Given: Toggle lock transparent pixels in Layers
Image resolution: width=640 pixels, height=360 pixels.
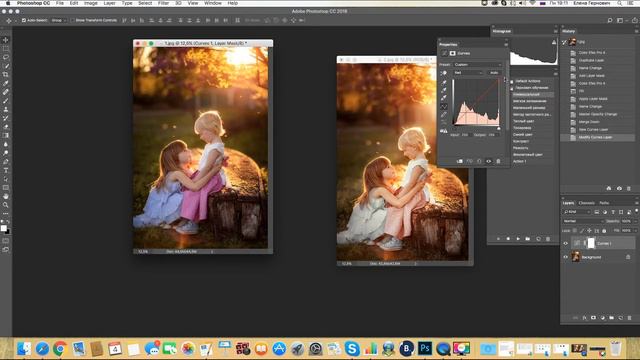Looking at the screenshot, I should 575,231.
